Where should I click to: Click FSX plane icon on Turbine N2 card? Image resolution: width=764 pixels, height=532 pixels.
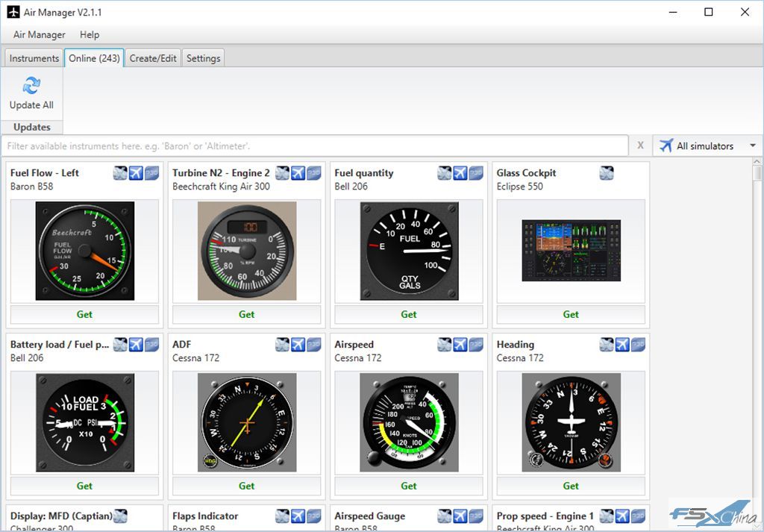(298, 173)
